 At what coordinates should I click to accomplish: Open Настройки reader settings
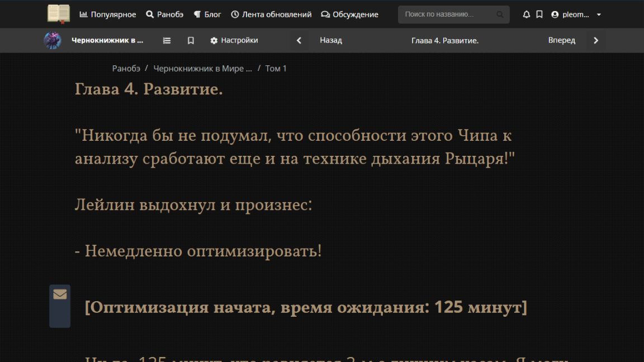click(234, 40)
